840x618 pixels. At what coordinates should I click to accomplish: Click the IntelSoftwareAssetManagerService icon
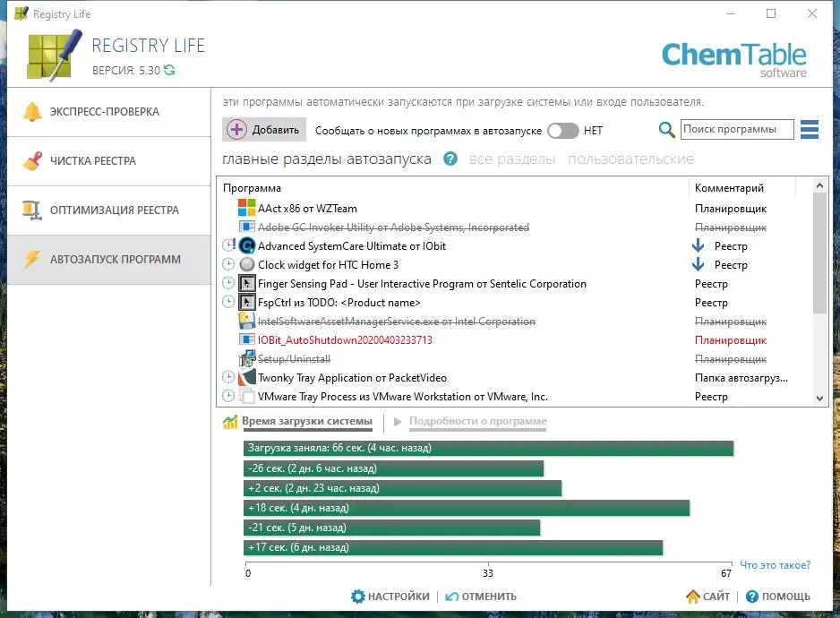click(247, 321)
